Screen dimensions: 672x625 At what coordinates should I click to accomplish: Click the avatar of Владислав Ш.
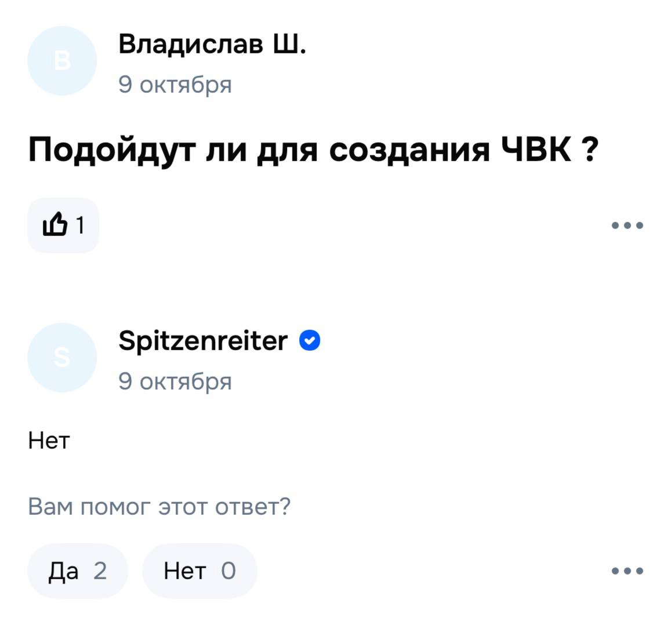pos(61,61)
